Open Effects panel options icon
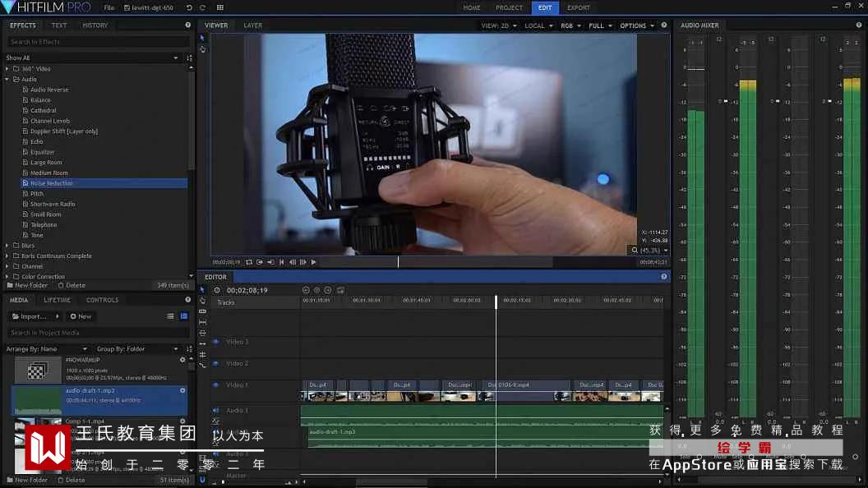This screenshot has height=488, width=868. (x=187, y=25)
